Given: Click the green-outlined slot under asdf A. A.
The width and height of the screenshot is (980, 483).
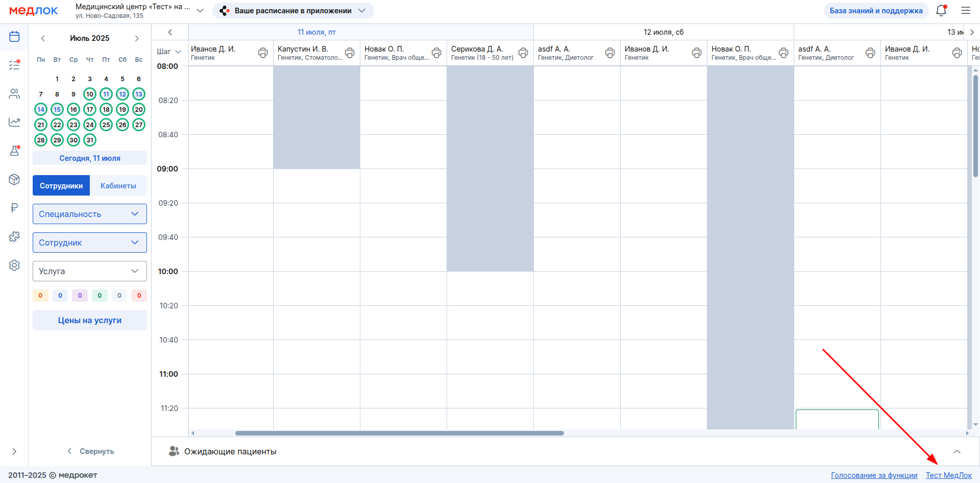Looking at the screenshot, I should [x=837, y=419].
